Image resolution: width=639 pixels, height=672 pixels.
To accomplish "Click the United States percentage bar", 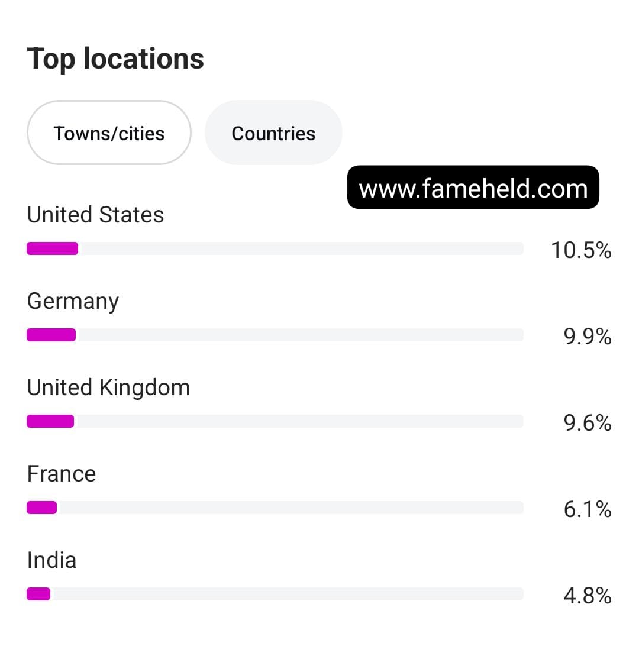I will [275, 248].
